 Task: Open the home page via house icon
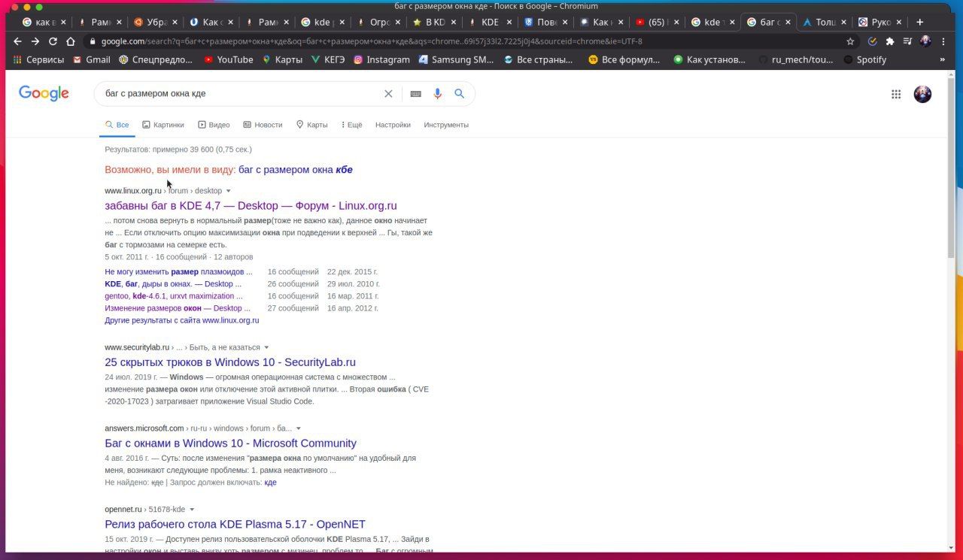pos(71,41)
